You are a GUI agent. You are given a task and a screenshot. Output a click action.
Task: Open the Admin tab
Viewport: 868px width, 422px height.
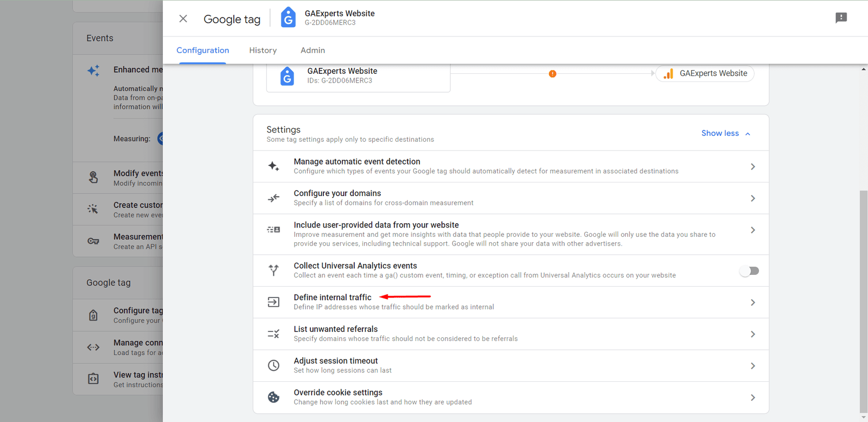pos(313,51)
